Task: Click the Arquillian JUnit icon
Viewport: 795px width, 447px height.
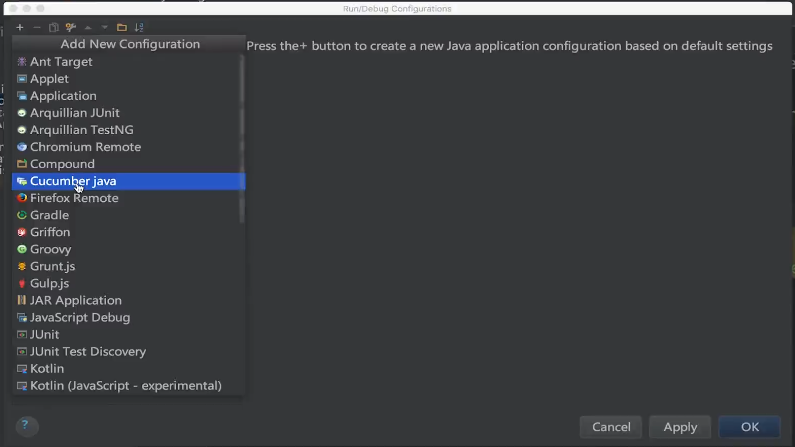Action: 22,113
